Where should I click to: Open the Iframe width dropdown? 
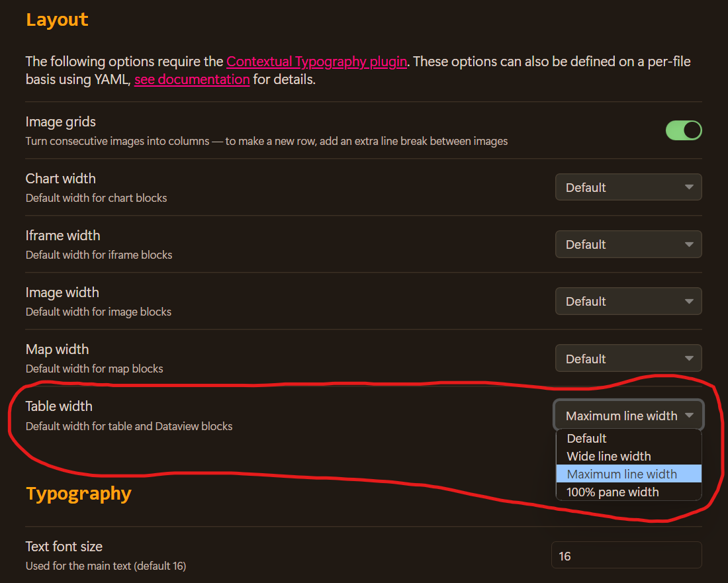pos(627,244)
